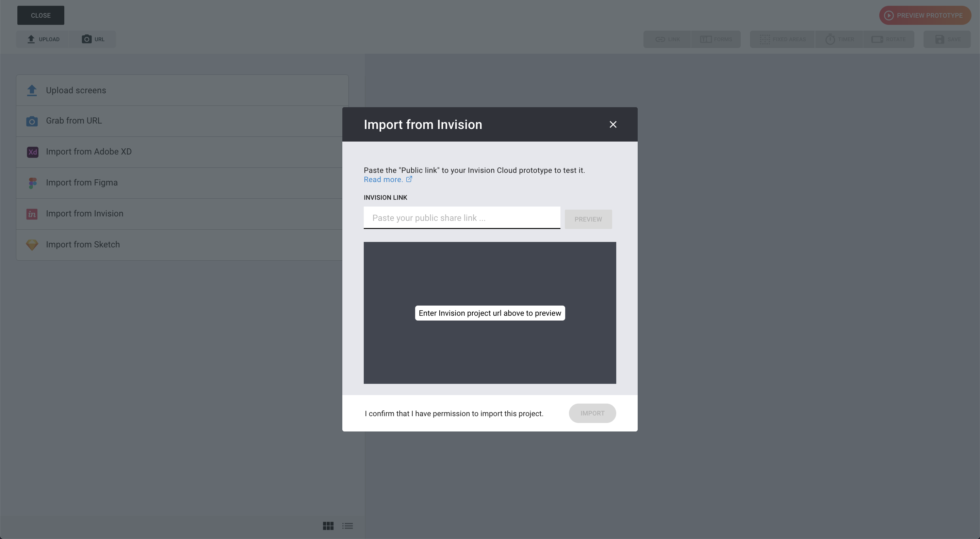Open the Read more link
980x539 pixels.
[383, 180]
